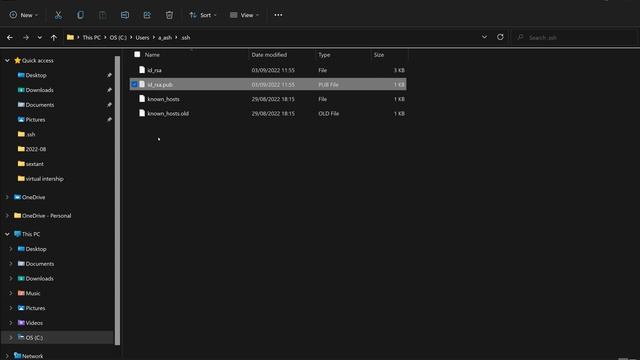Expand the OneDrive node

click(7, 197)
